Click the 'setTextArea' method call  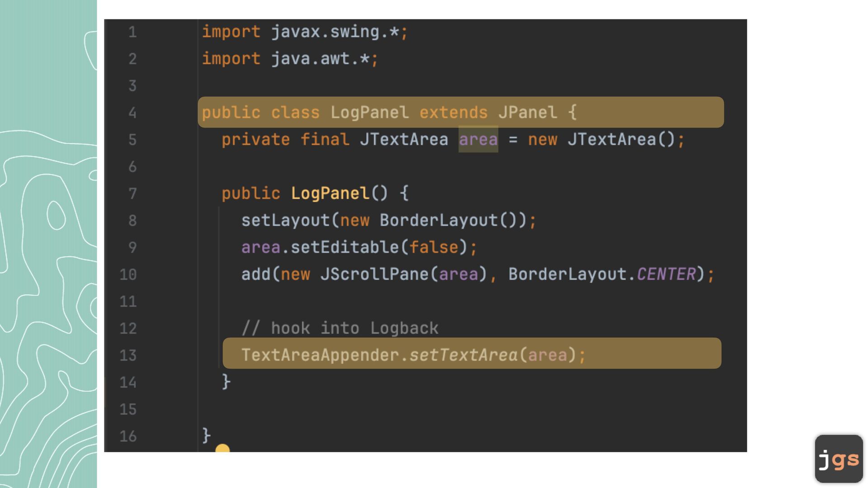coord(463,355)
